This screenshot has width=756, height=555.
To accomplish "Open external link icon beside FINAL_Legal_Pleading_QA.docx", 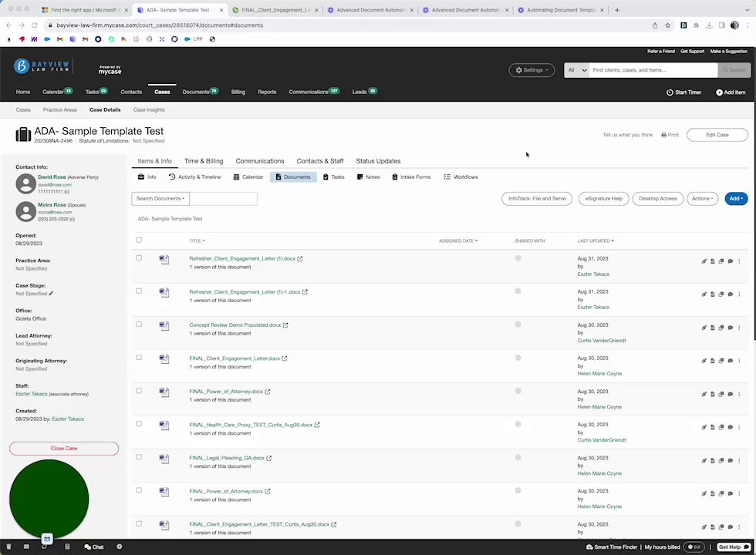I will [269, 458].
